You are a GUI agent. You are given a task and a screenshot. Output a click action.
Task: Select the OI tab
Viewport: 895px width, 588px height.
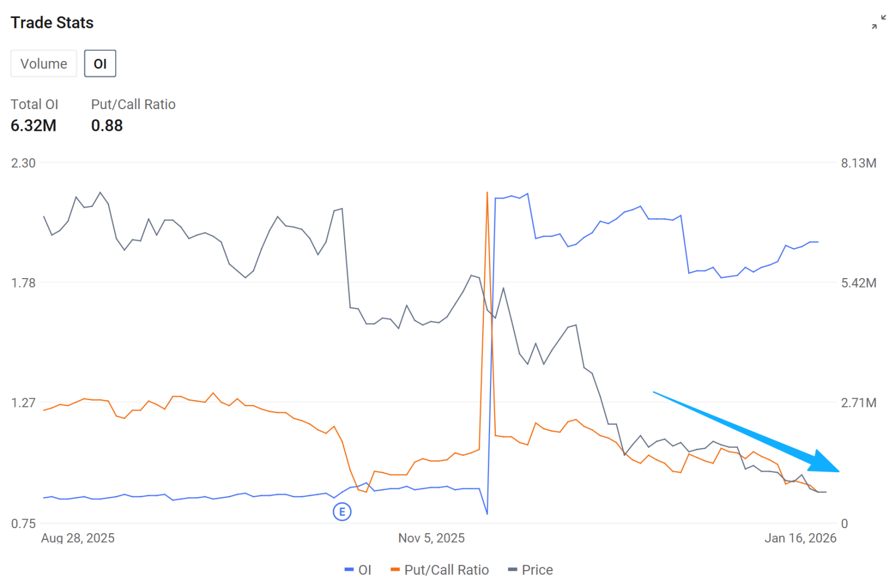pyautogui.click(x=100, y=64)
